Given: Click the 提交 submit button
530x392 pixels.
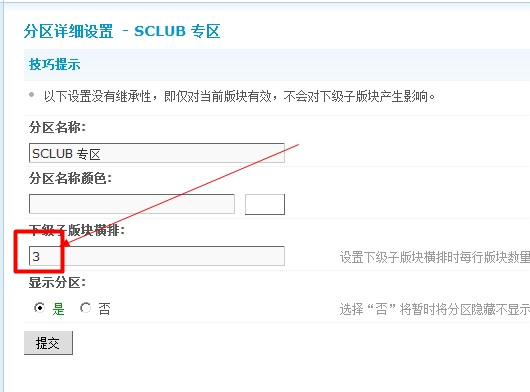Looking at the screenshot, I should click(48, 343).
